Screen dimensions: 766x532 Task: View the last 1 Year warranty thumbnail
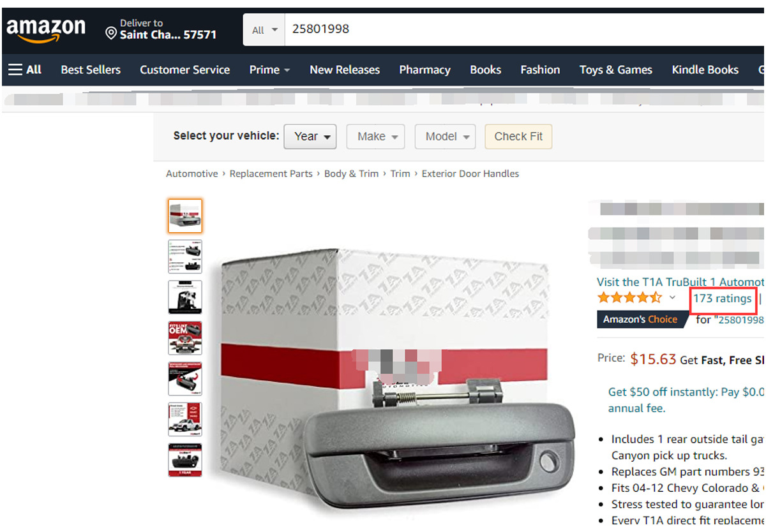click(x=185, y=460)
